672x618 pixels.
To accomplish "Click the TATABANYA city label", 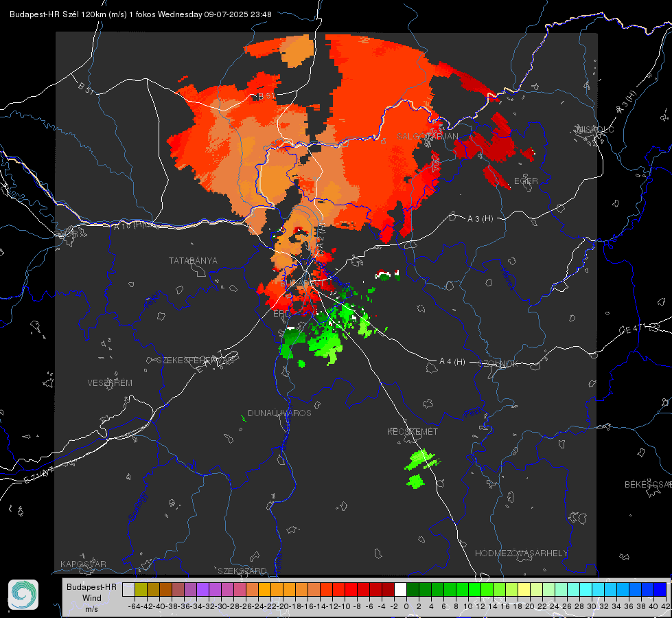I will point(193,260).
